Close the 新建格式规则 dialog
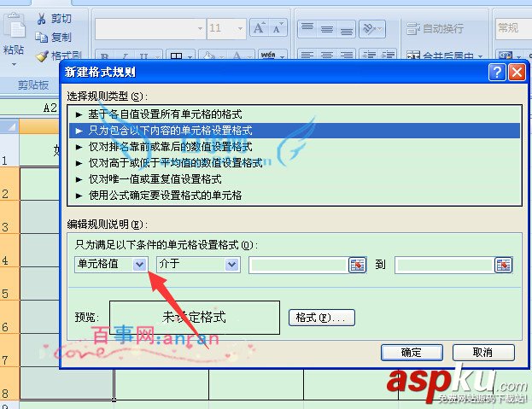Image resolution: width=532 pixels, height=409 pixels. pos(517,73)
